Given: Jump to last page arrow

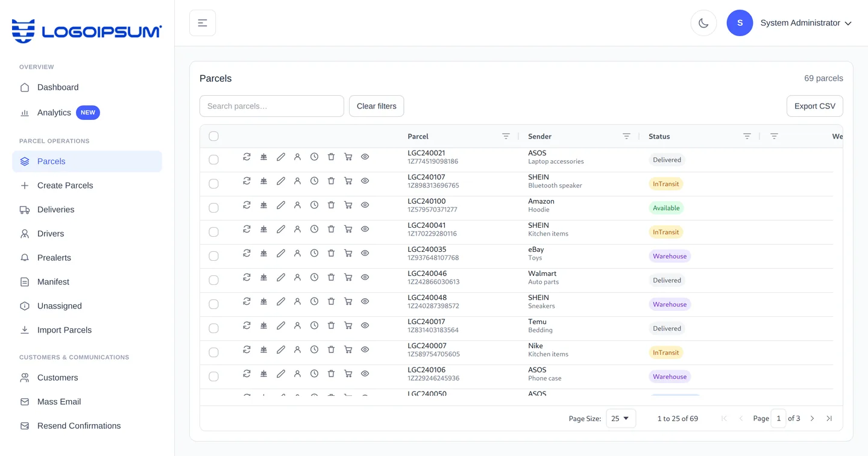Looking at the screenshot, I should (829, 418).
